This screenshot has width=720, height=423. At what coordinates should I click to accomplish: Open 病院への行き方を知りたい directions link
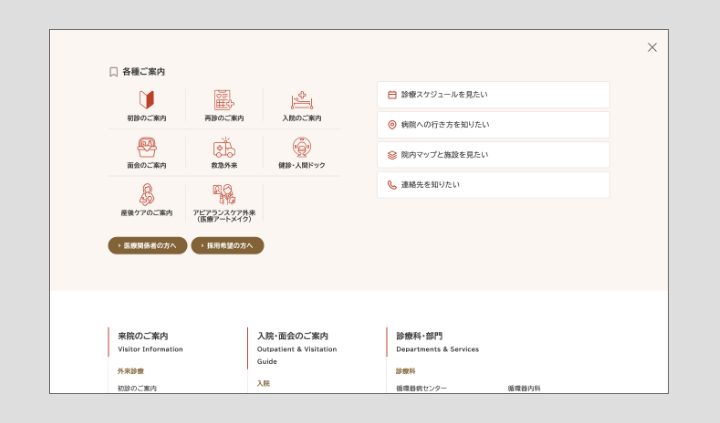493,125
